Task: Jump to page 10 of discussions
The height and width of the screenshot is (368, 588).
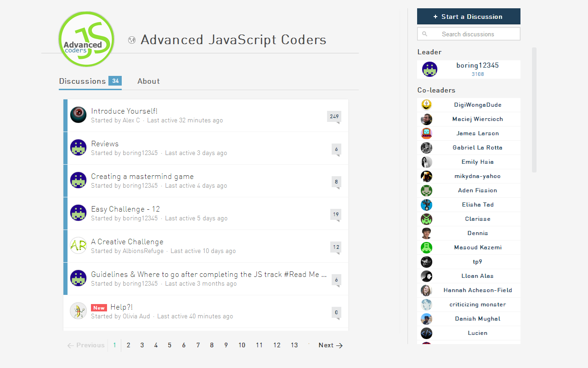Action: click(242, 345)
